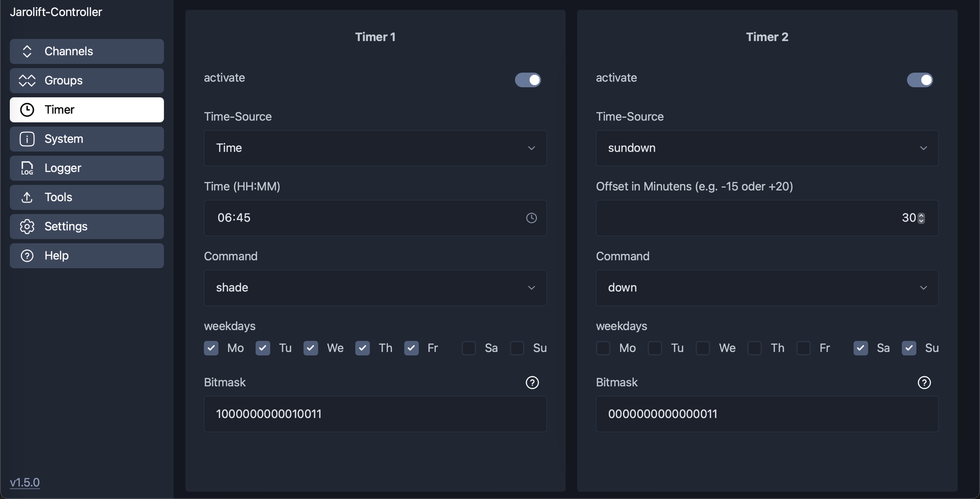This screenshot has height=499, width=980.
Task: Click the Settings gear icon
Action: point(27,227)
